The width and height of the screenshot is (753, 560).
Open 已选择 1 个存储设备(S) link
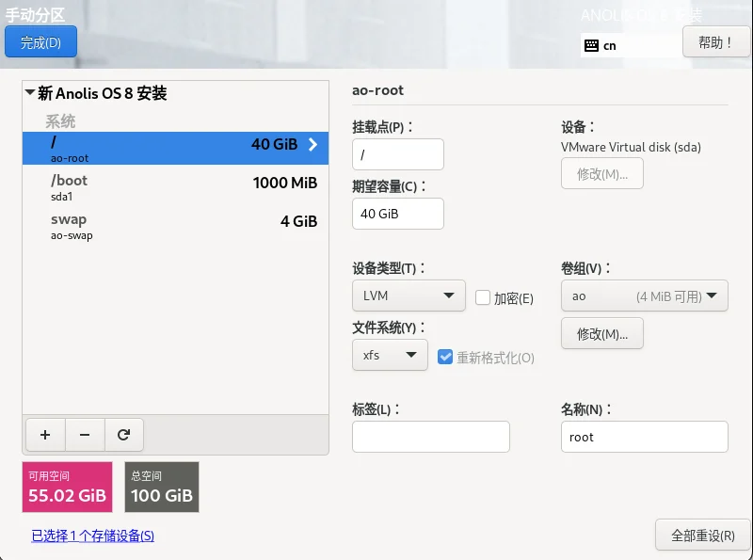(92, 536)
